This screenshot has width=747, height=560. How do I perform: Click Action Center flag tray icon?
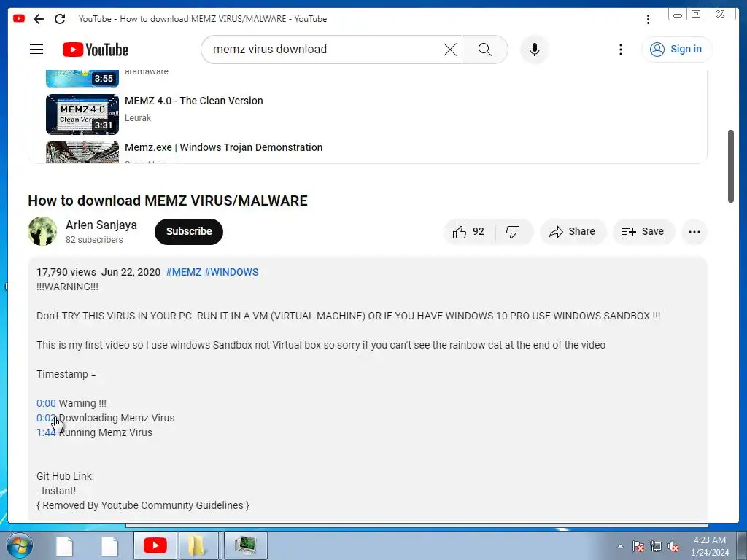tap(638, 546)
